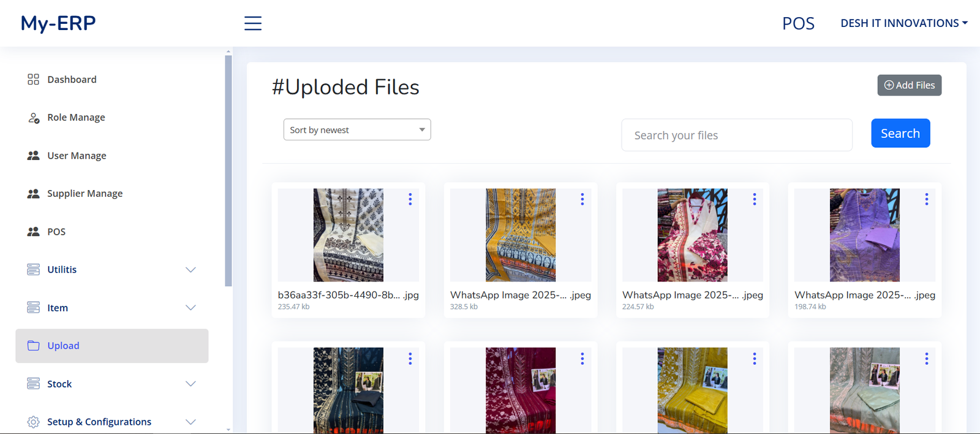This screenshot has height=434, width=980.
Task: Open the POS link in header
Action: 798,23
